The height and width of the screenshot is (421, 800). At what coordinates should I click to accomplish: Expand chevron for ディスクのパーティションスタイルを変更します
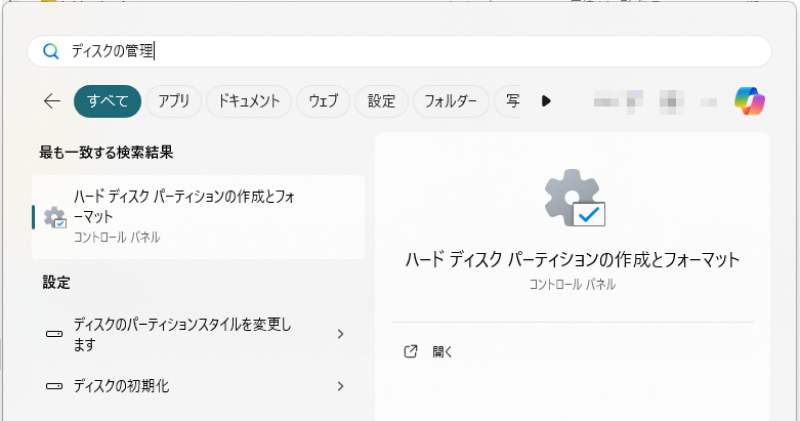pyautogui.click(x=340, y=334)
